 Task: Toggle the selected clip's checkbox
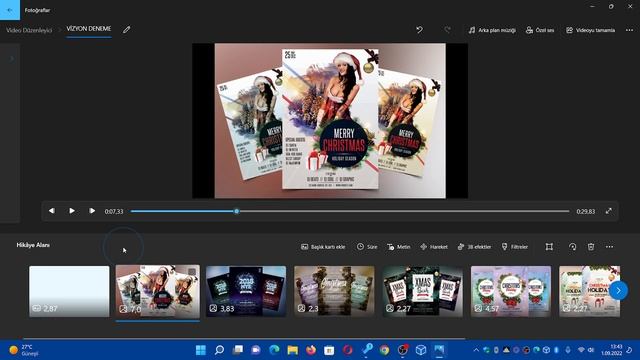point(192,272)
